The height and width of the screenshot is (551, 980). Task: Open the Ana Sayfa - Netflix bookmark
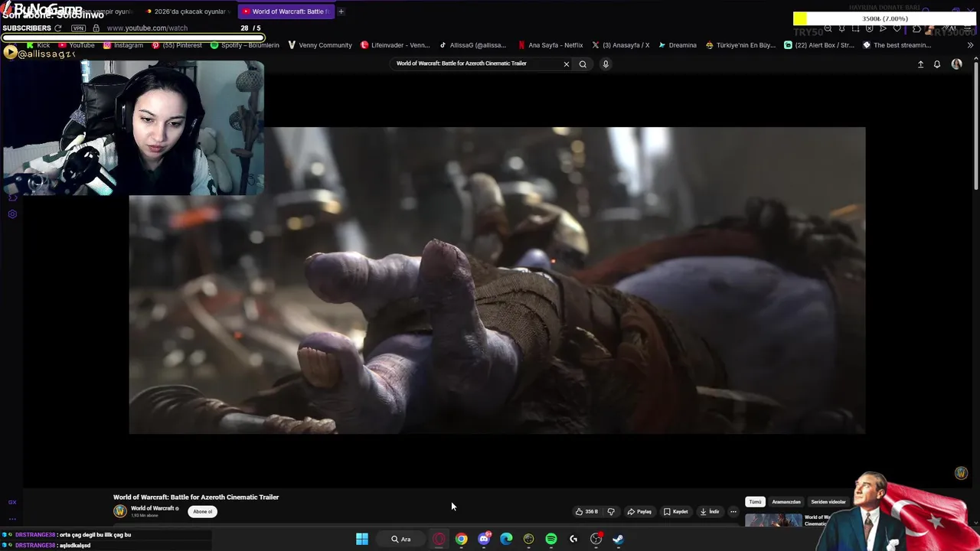pos(550,45)
